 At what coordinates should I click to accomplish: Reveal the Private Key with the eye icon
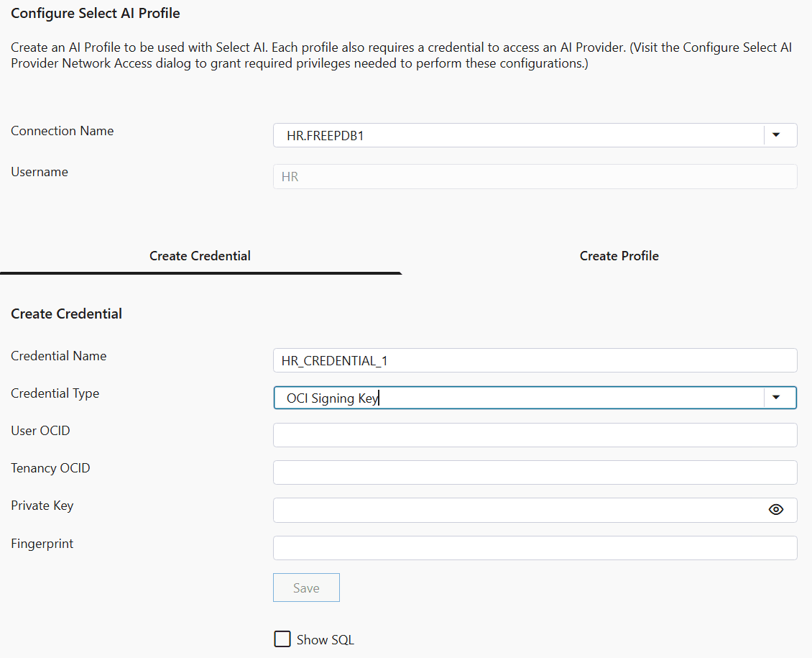coord(775,509)
